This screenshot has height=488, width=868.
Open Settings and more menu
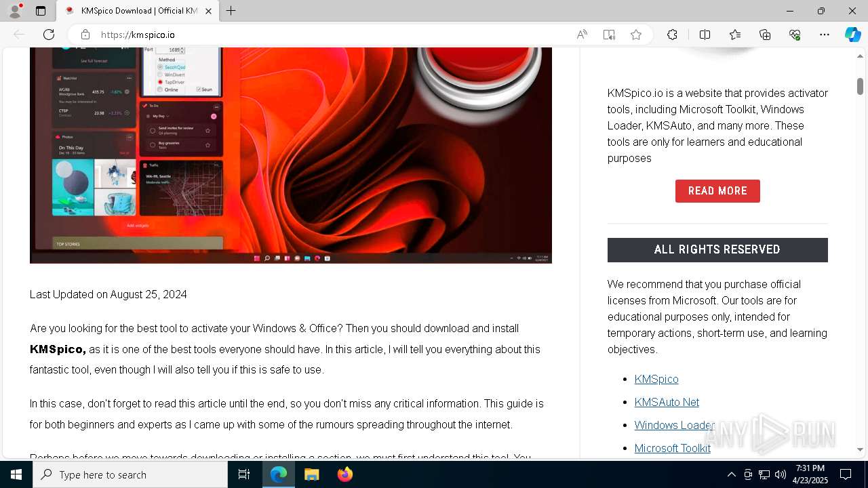(825, 35)
